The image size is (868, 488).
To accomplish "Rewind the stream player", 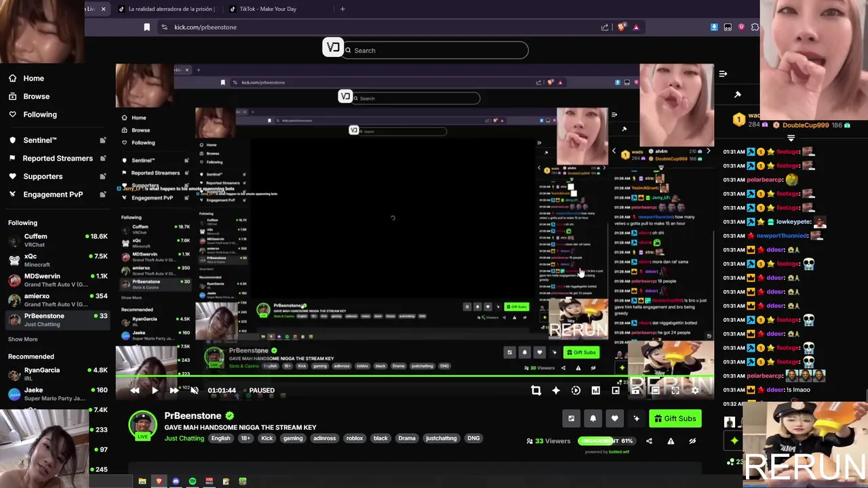I will point(135,390).
